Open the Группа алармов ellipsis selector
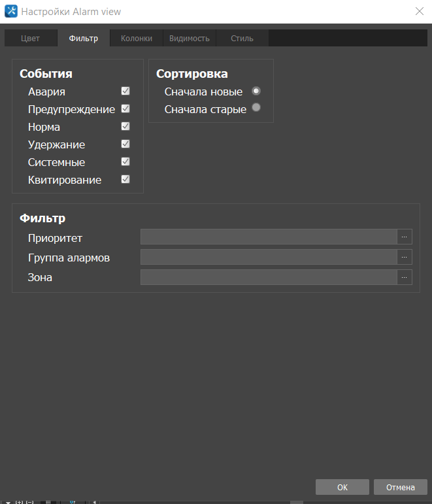This screenshot has width=432, height=504. [x=405, y=257]
